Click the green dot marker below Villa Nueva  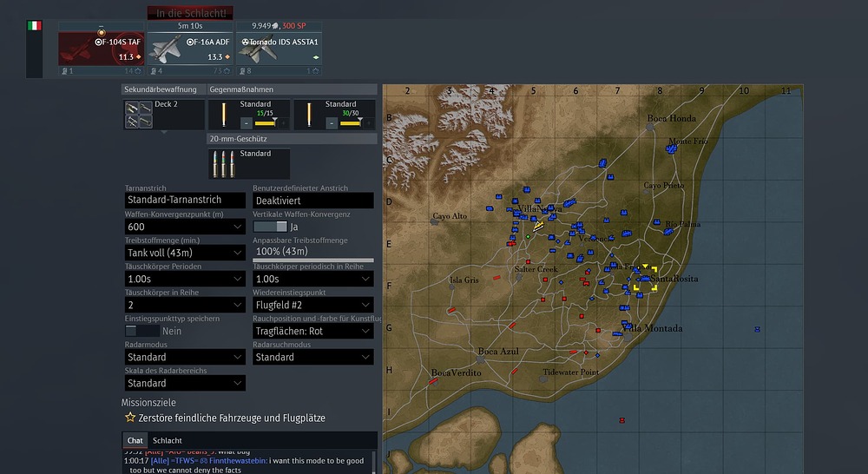coord(528,236)
